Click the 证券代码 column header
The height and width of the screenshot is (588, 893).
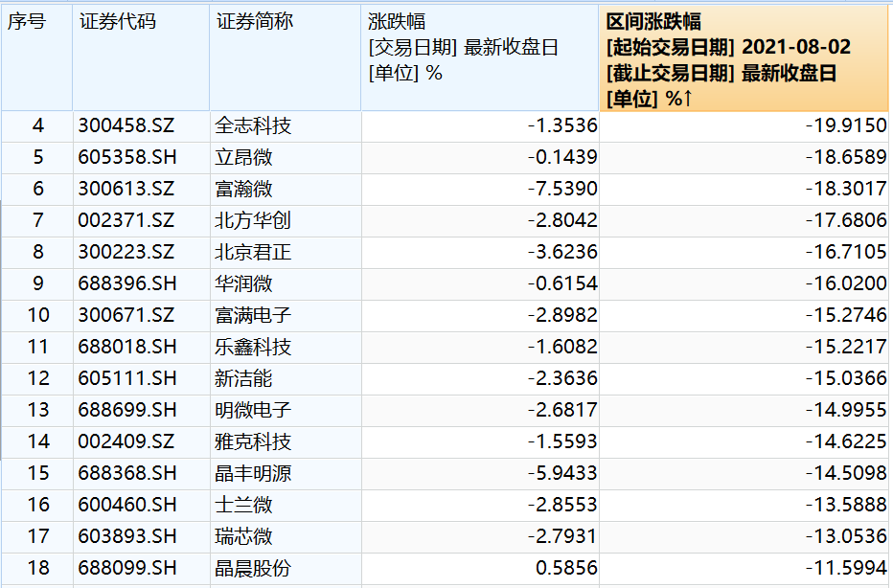[141, 58]
